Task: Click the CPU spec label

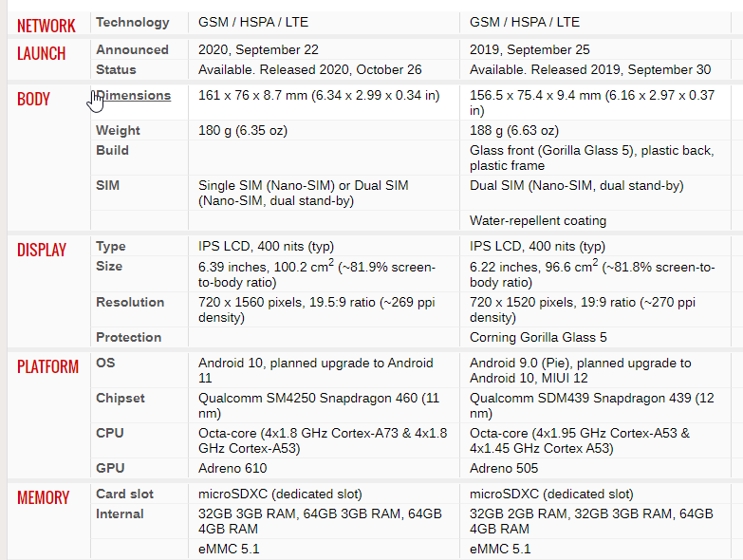Action: coord(110,433)
